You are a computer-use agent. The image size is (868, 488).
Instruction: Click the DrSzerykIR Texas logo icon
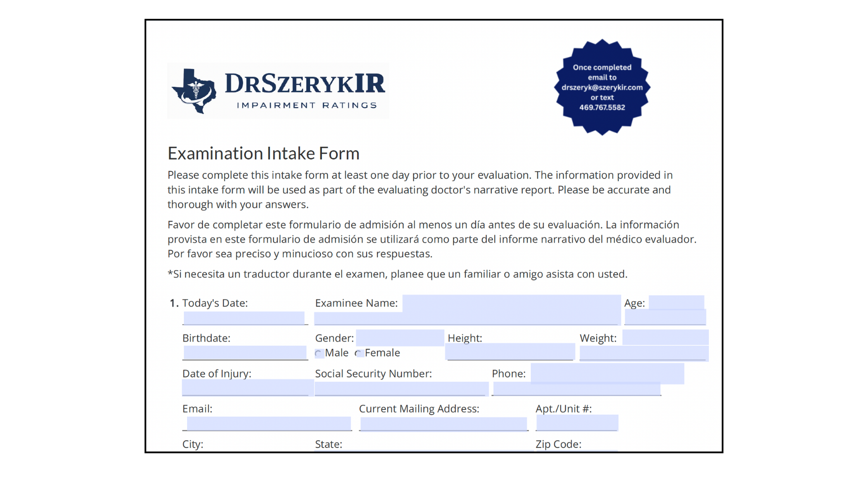click(x=194, y=91)
